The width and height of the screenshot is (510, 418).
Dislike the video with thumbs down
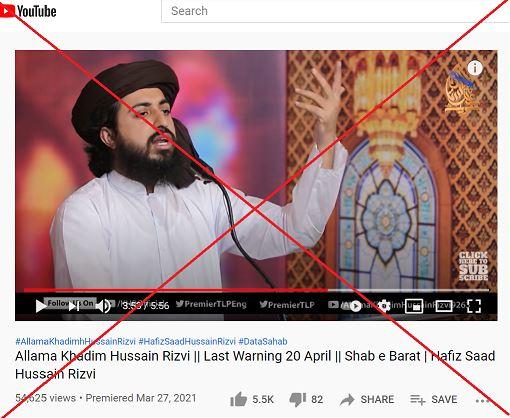click(x=306, y=399)
